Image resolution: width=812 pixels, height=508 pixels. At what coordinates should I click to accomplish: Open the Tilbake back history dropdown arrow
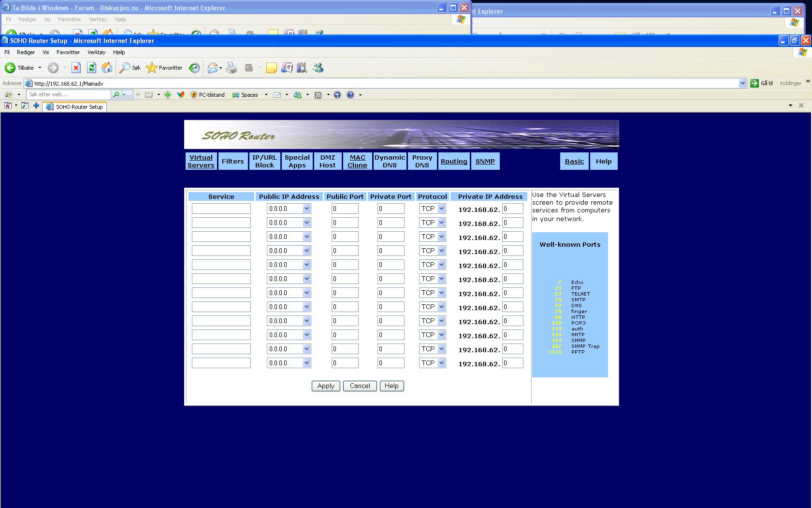click(40, 68)
